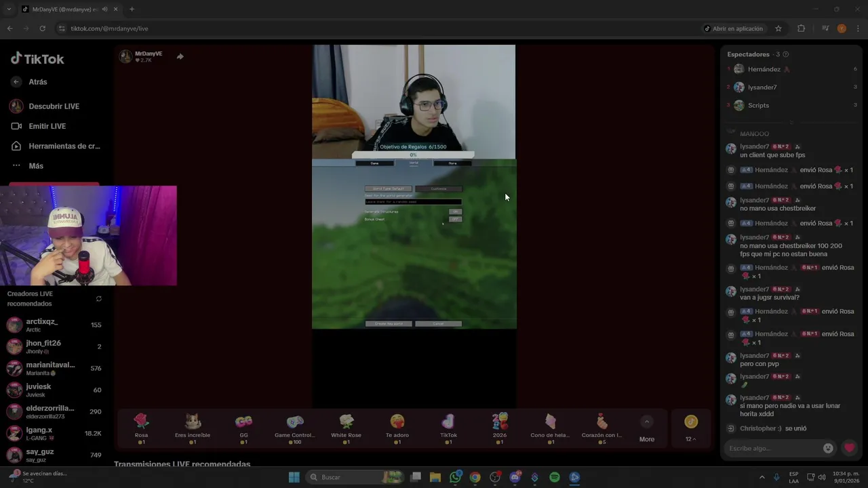Open Herramientas de creador in the sidebar
868x488 pixels.
(56, 146)
